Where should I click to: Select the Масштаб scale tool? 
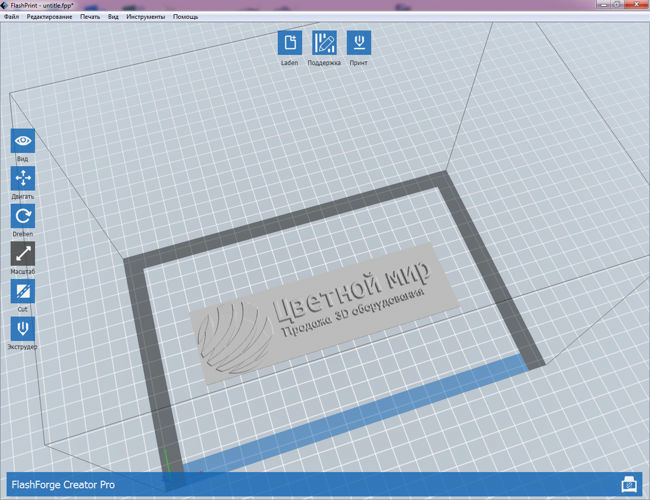point(23,253)
